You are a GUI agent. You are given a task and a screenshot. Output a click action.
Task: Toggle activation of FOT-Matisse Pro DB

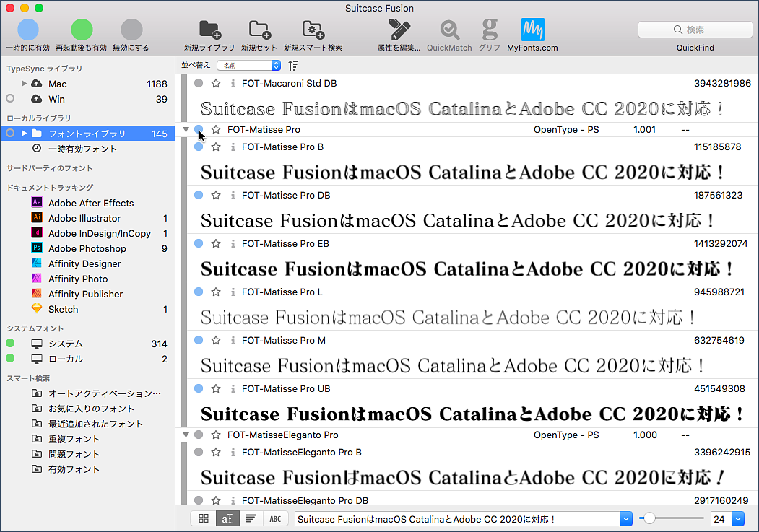(x=198, y=195)
